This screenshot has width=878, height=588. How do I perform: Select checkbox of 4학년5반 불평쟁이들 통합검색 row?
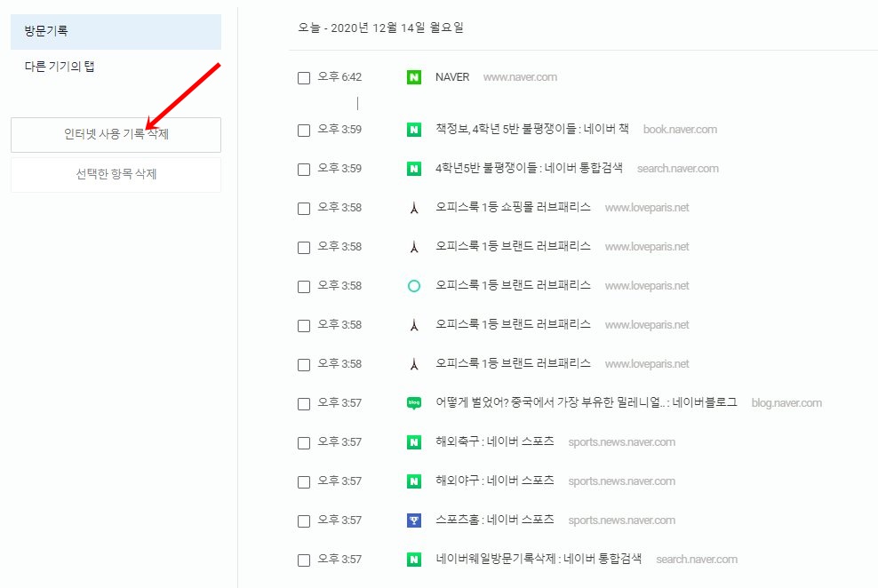tap(304, 170)
